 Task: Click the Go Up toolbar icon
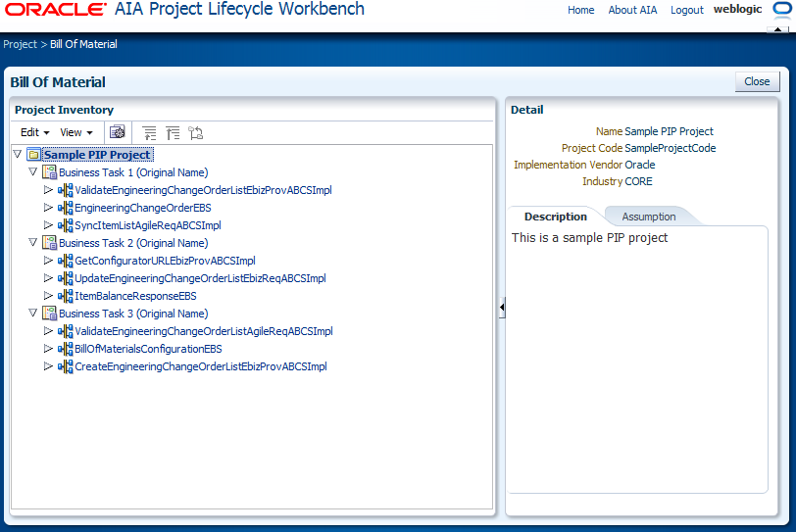coord(149,133)
